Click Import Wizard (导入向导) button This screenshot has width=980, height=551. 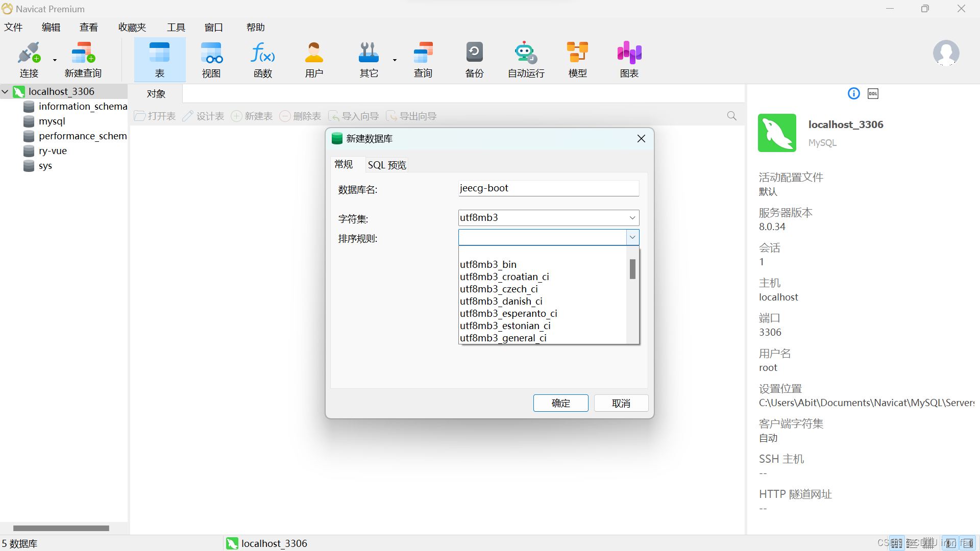[x=353, y=116]
